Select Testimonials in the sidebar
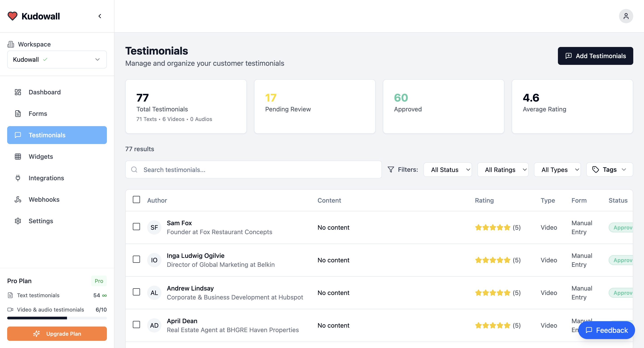644x348 pixels. click(x=57, y=135)
